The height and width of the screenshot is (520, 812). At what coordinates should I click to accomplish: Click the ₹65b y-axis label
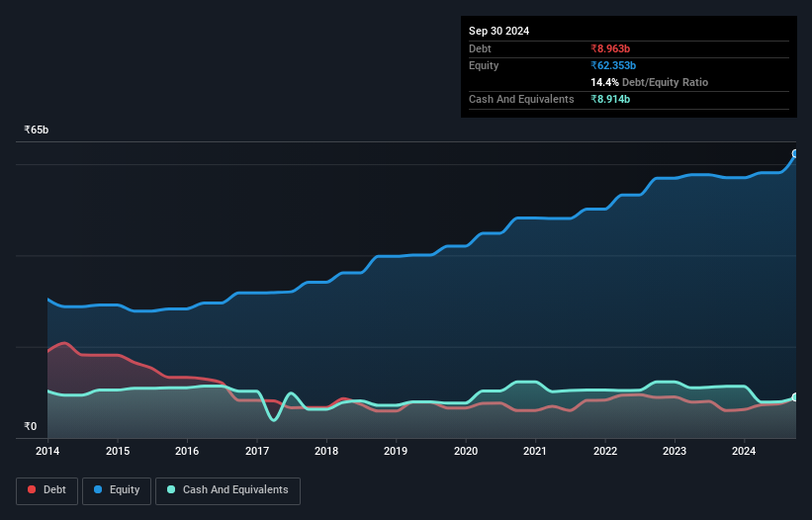[37, 130]
